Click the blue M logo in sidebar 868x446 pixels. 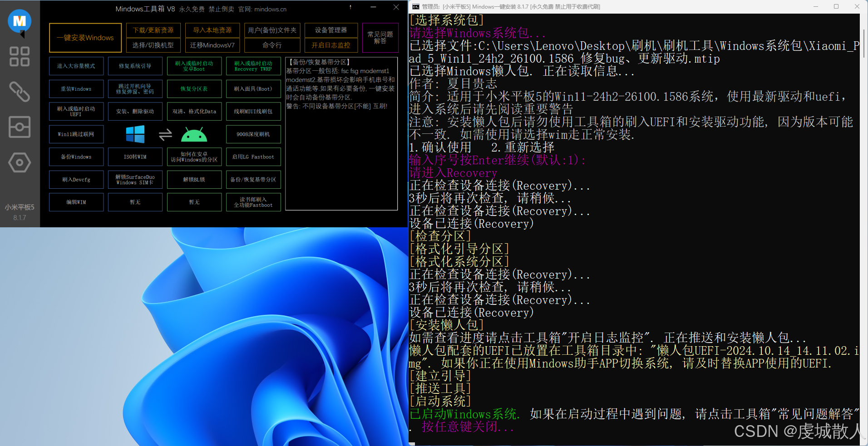(x=20, y=21)
